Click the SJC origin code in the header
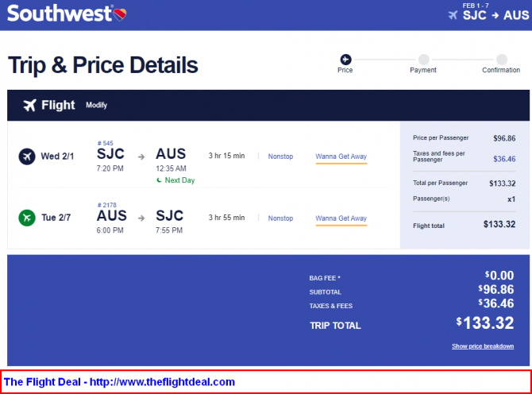The height and width of the screenshot is (394, 532). pyautogui.click(x=475, y=15)
